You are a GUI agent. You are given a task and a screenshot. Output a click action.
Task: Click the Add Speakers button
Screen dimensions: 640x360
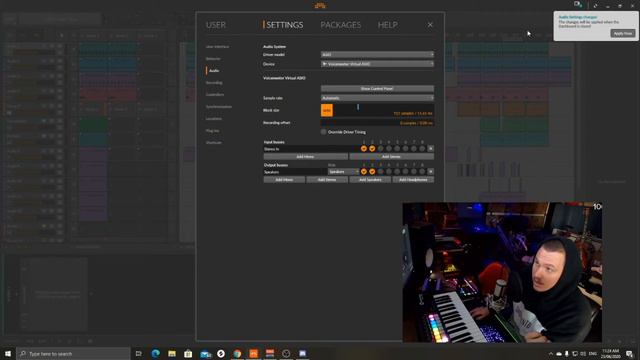coord(370,180)
